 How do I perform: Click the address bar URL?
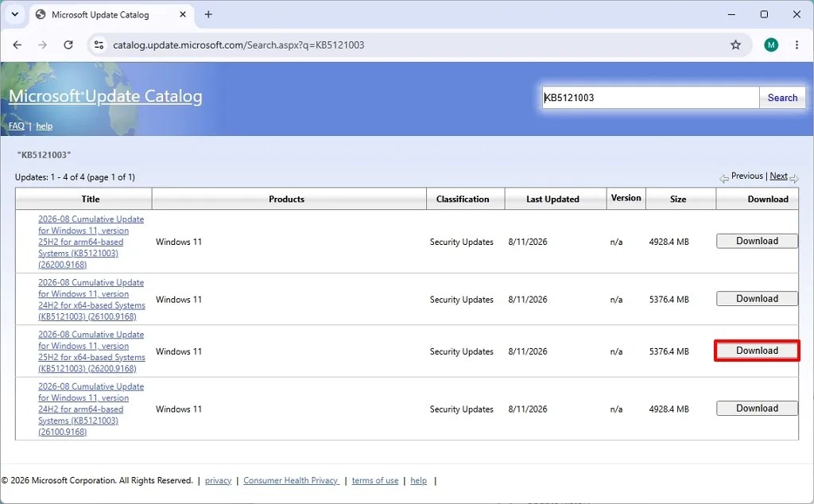coord(238,45)
